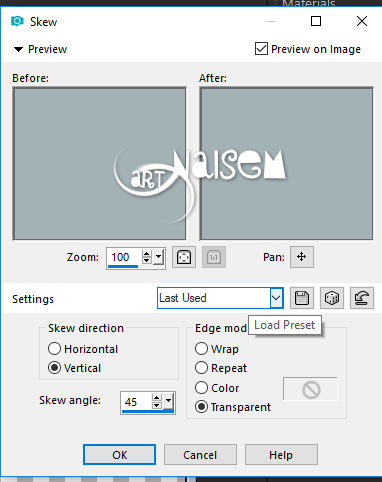The height and width of the screenshot is (482, 382).
Task: Click the Cancel button
Action: coord(200,455)
